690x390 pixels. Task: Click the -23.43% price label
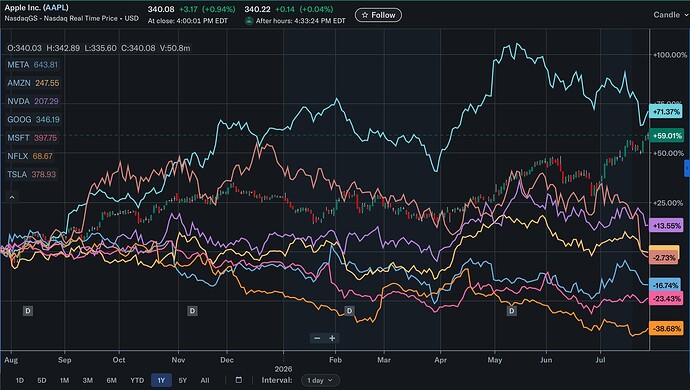point(666,298)
